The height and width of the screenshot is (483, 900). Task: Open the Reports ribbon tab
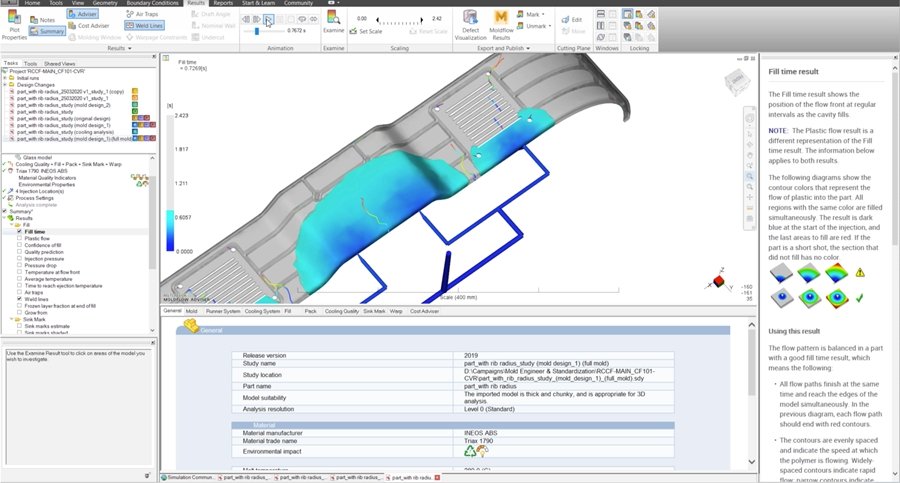223,3
